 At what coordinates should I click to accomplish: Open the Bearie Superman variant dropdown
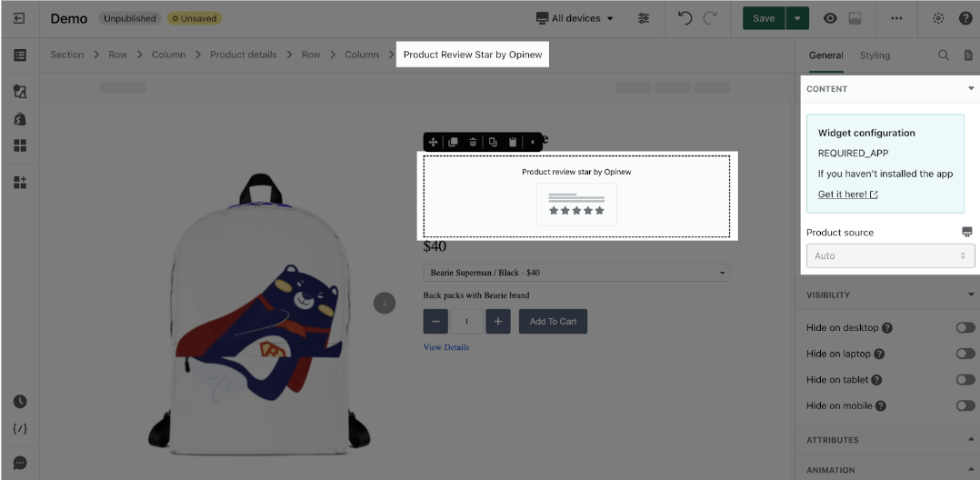[576, 273]
